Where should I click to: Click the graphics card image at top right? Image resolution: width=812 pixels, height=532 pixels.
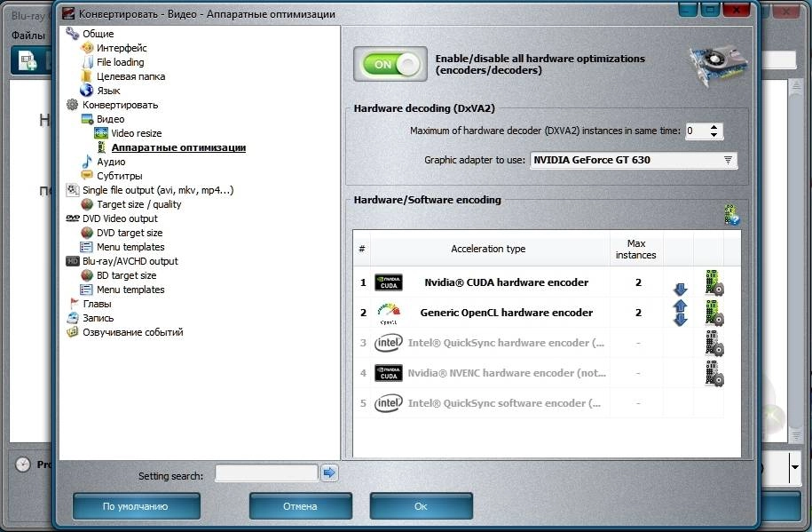[718, 65]
